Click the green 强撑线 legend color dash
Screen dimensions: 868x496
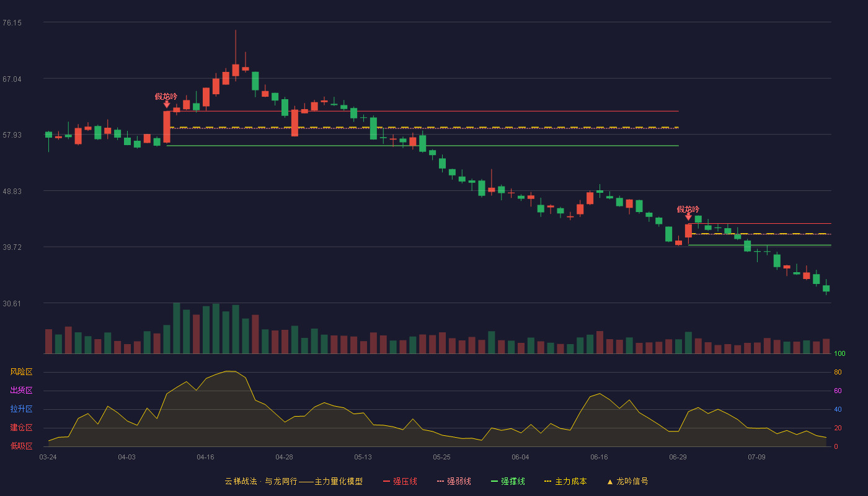pos(494,482)
